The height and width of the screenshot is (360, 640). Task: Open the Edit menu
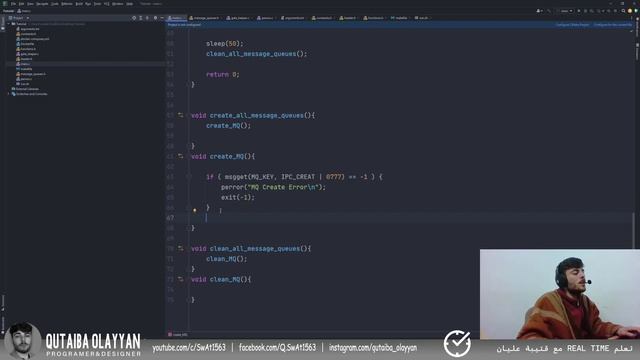coord(22,4)
